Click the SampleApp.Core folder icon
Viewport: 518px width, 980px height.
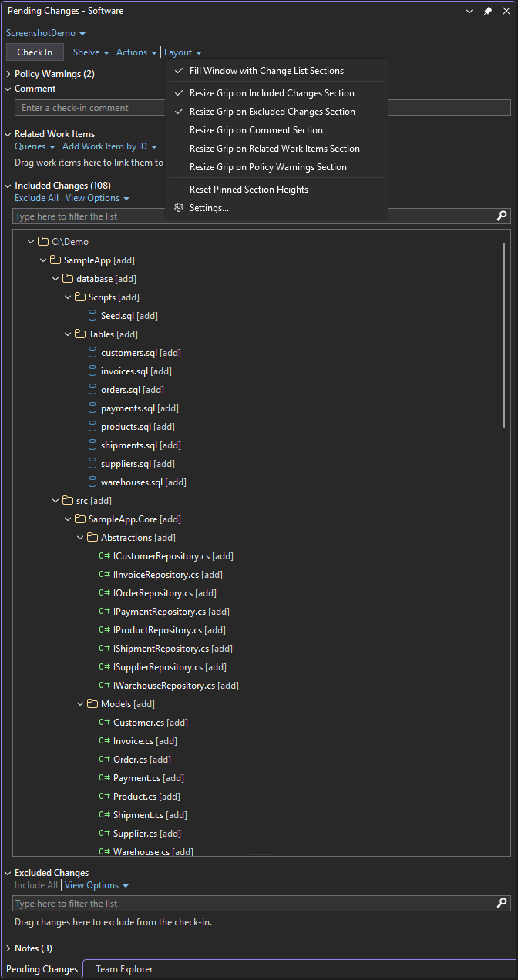pos(80,519)
